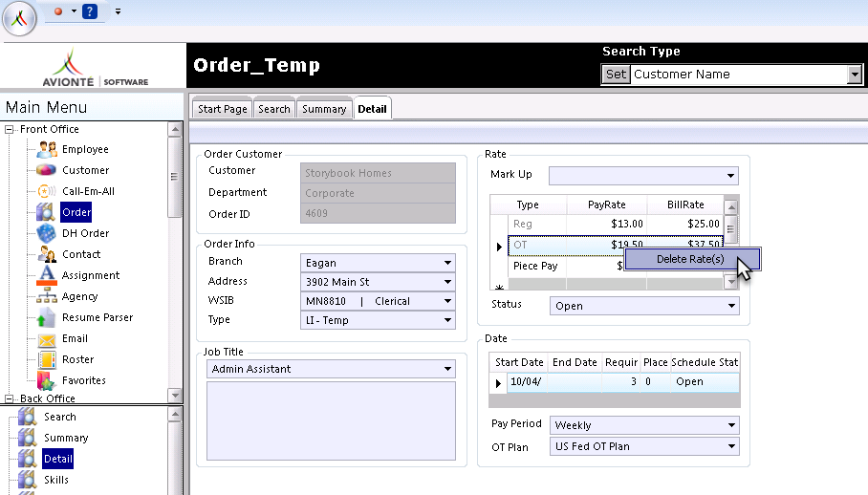Click the Assignment letter A icon
868x495 pixels.
(x=47, y=275)
